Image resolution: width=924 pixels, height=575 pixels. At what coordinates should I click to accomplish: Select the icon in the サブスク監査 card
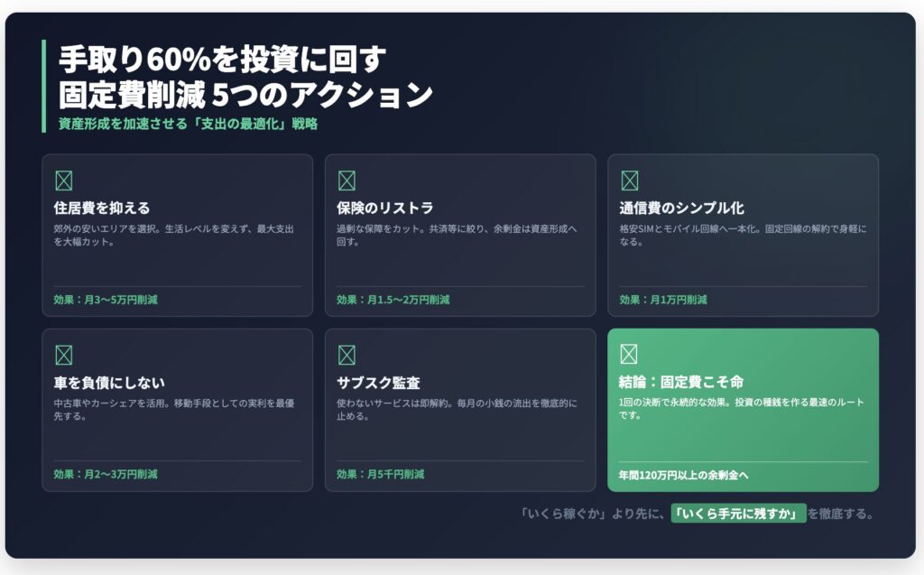coord(346,355)
